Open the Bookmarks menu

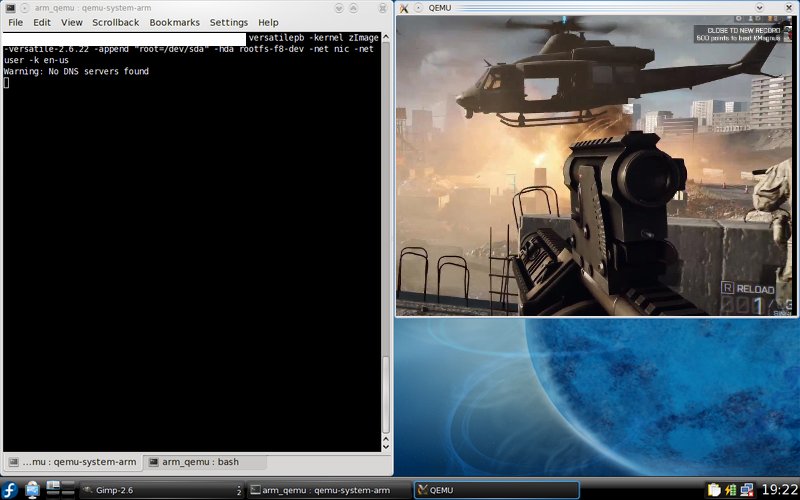(x=174, y=22)
